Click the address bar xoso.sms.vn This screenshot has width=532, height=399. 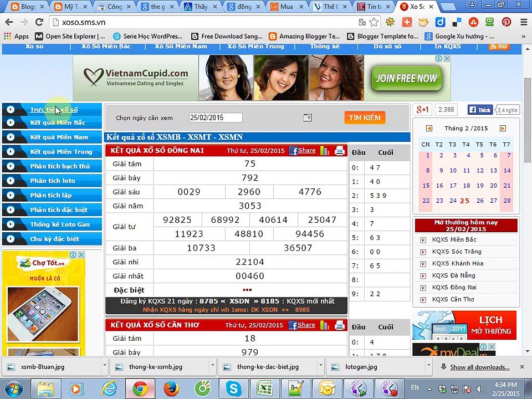[x=203, y=22]
